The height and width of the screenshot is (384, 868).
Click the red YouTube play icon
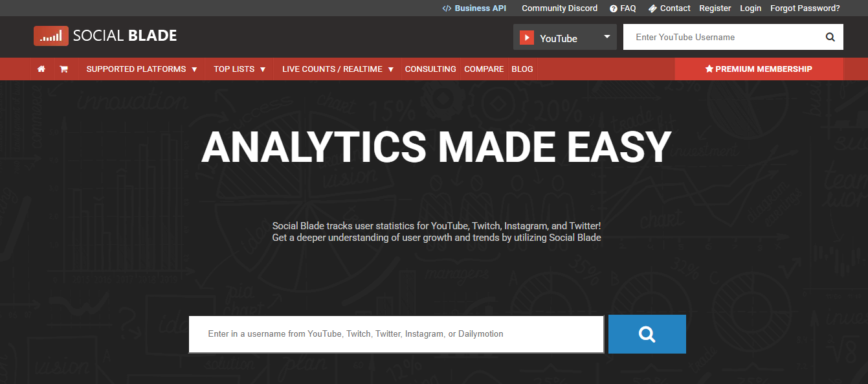click(527, 38)
